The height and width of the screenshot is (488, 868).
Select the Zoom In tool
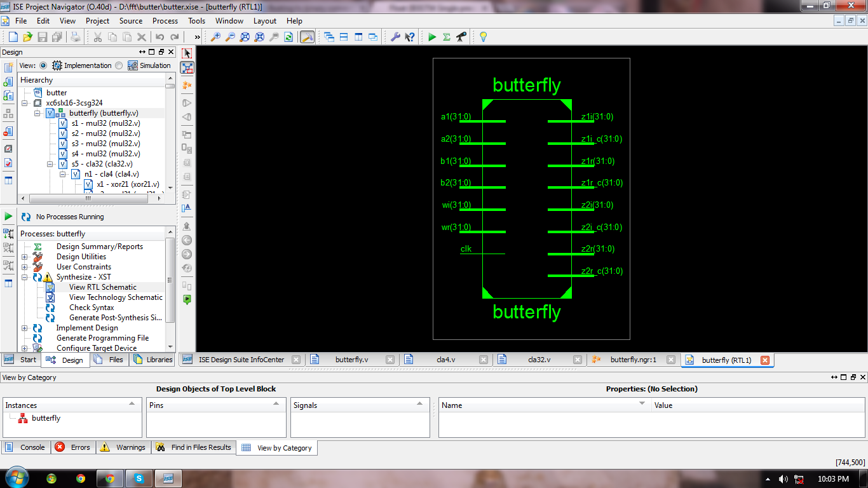click(217, 37)
